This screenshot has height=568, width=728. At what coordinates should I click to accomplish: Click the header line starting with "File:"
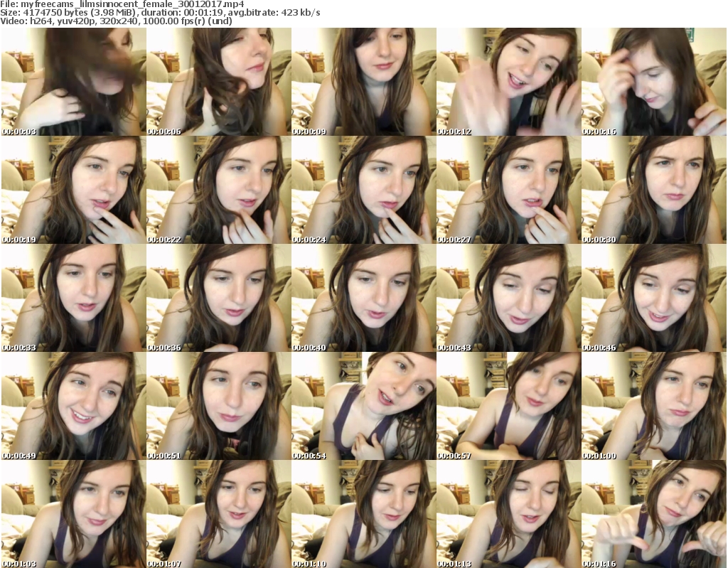[122, 4]
